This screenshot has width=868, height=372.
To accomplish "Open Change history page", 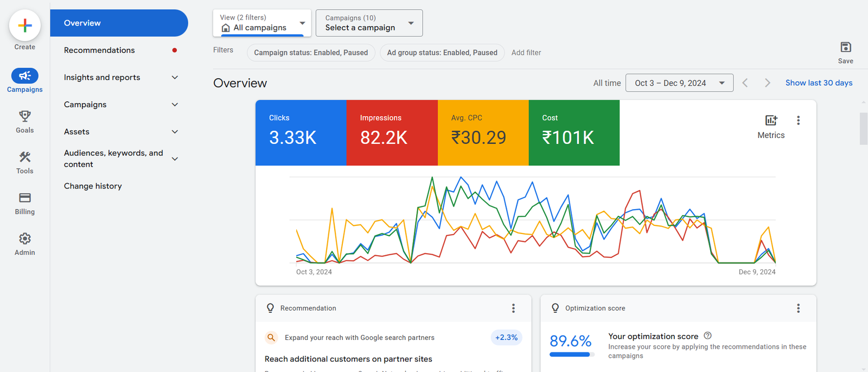I will (93, 186).
